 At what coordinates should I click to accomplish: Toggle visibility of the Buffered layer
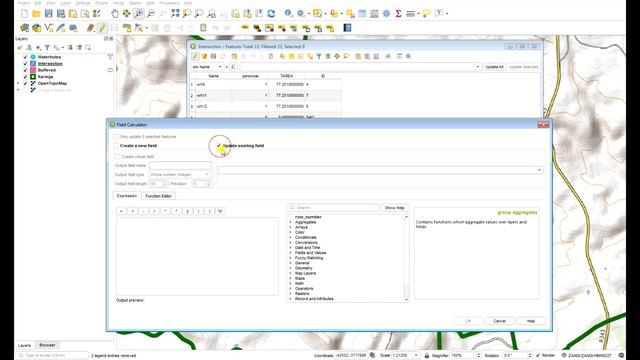pos(25,70)
